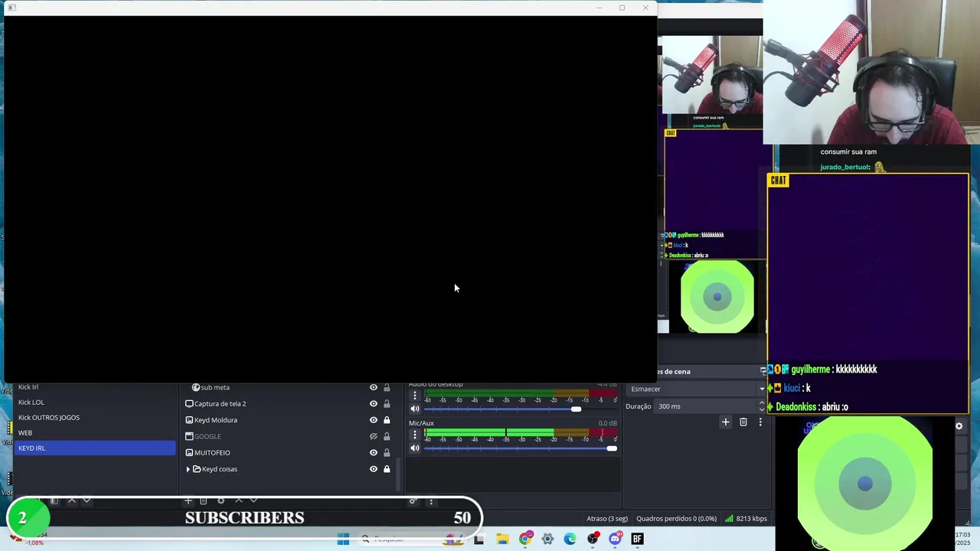This screenshot has height=551, width=980.
Task: Mute the Mic/Aux speaker icon
Action: point(415,448)
